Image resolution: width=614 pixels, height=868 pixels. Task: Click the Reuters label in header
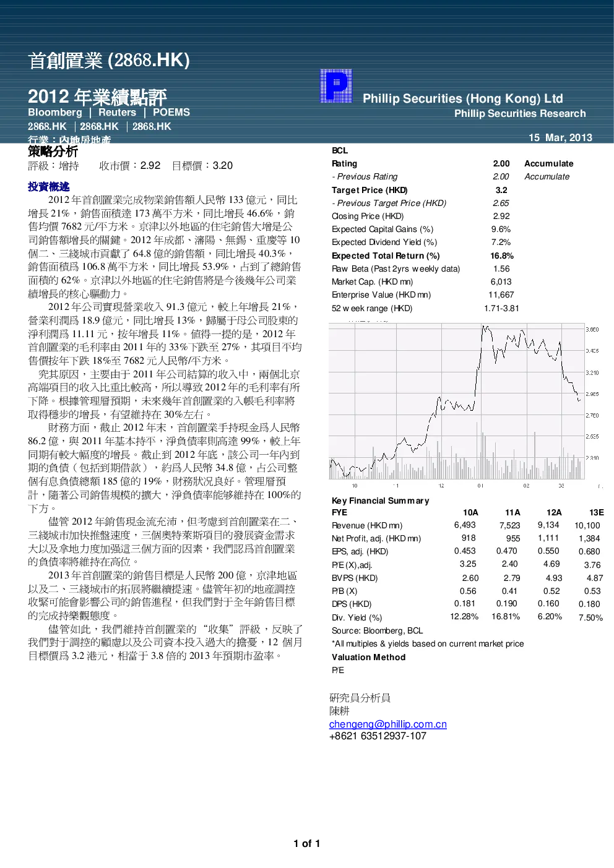point(117,113)
